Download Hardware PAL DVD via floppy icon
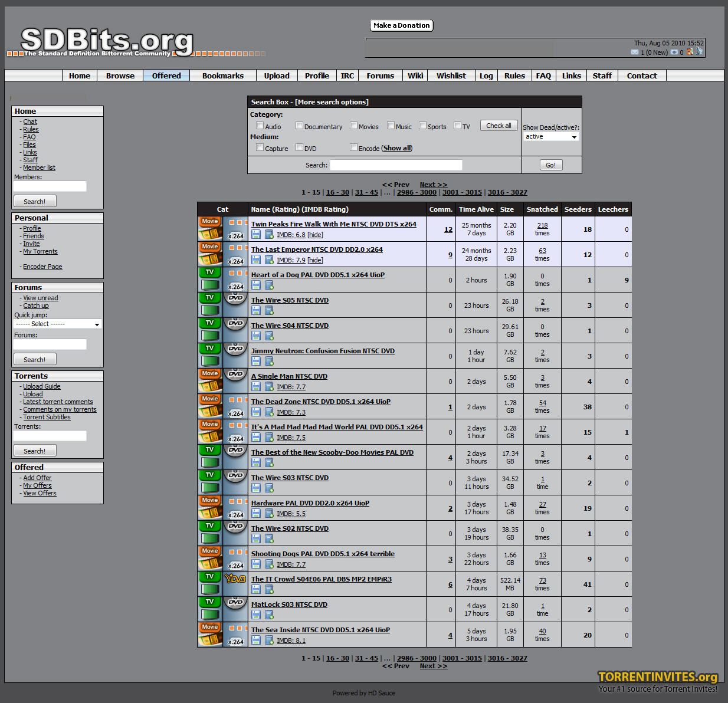 coord(256,514)
